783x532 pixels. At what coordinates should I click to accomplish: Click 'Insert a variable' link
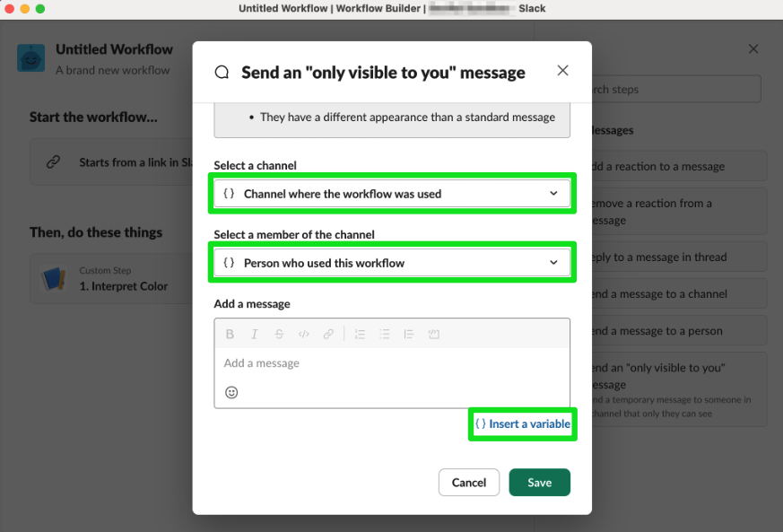pyautogui.click(x=523, y=423)
